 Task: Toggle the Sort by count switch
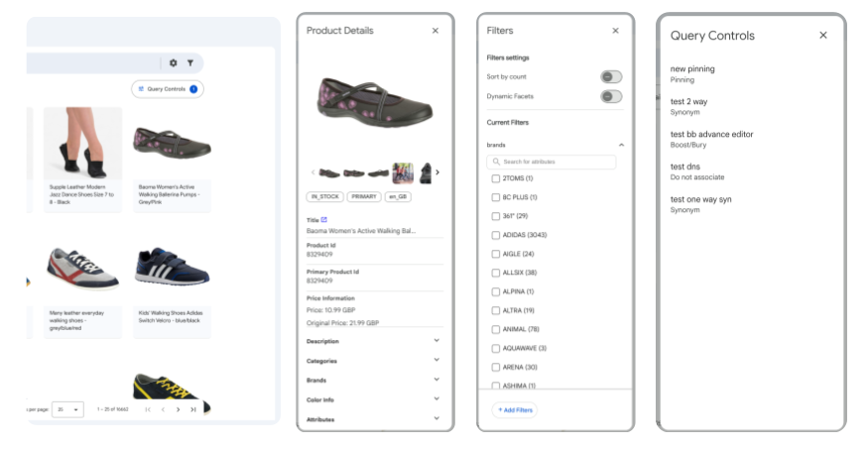pyautogui.click(x=611, y=76)
